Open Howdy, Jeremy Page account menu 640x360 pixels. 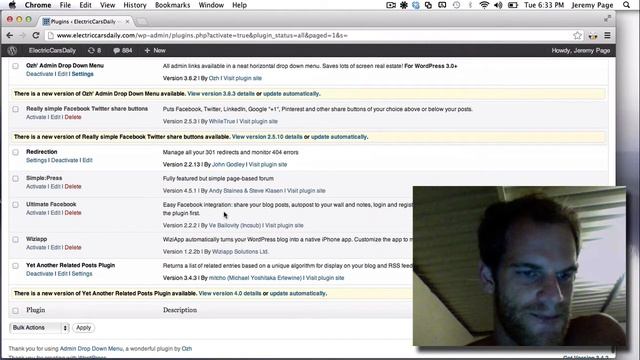(x=581, y=51)
